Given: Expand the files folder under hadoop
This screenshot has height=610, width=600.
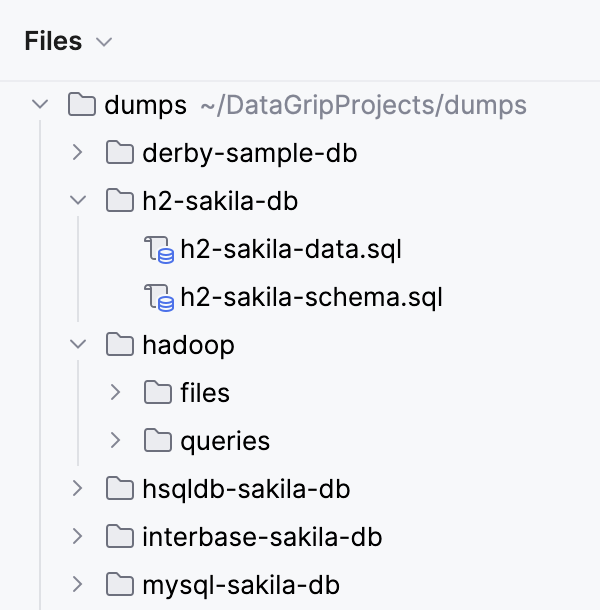Looking at the screenshot, I should pyautogui.click(x=116, y=392).
